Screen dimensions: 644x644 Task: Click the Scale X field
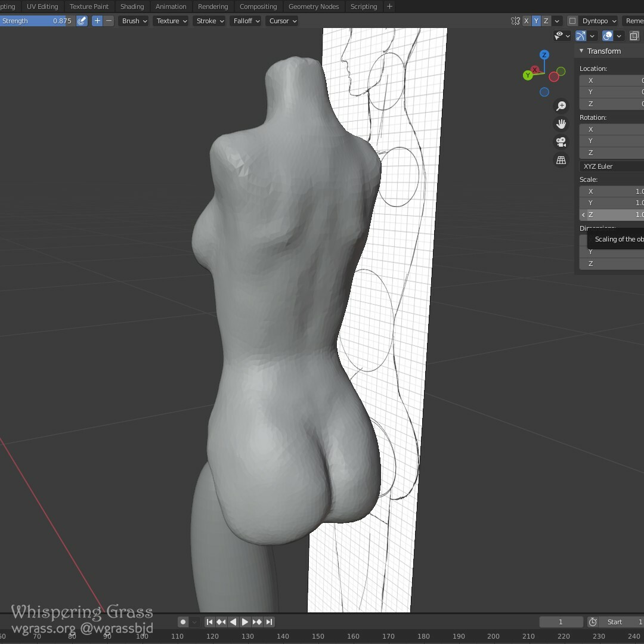point(612,191)
